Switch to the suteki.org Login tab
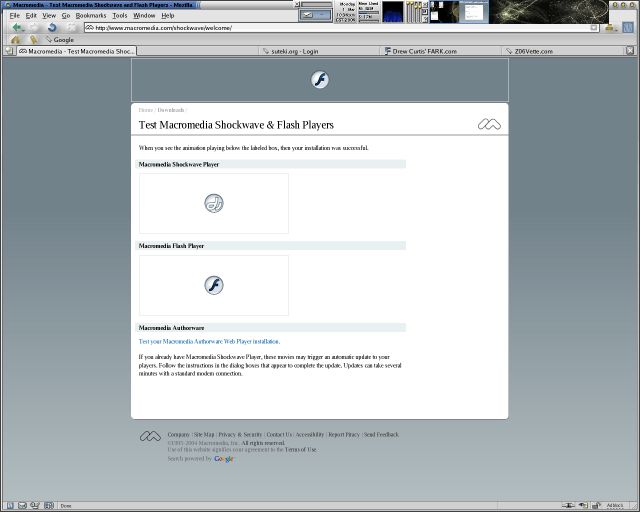 pyautogui.click(x=295, y=51)
